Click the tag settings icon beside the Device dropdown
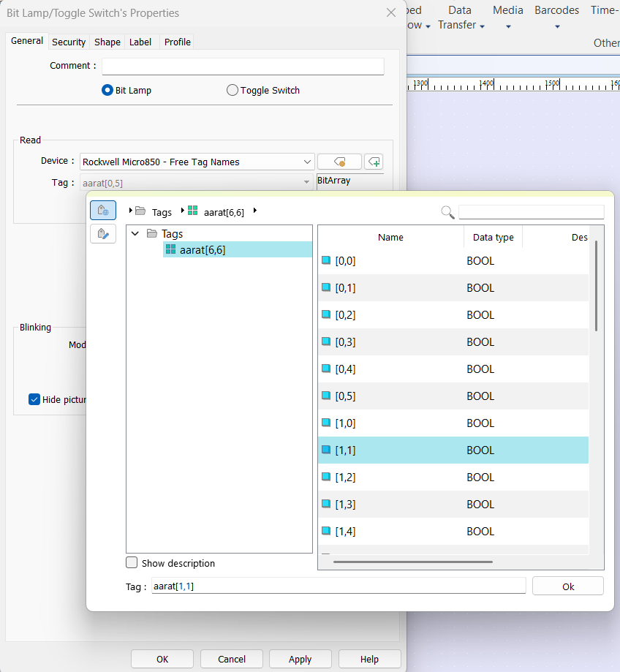The height and width of the screenshot is (672, 620). tap(339, 162)
